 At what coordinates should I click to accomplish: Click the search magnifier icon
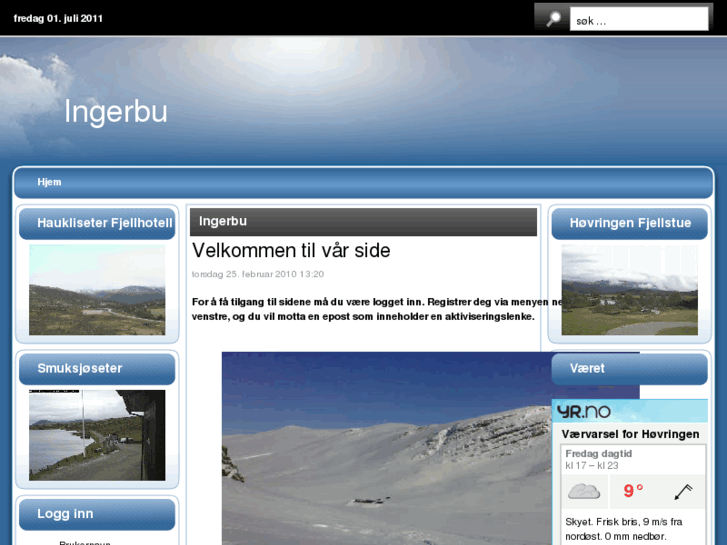(553, 19)
